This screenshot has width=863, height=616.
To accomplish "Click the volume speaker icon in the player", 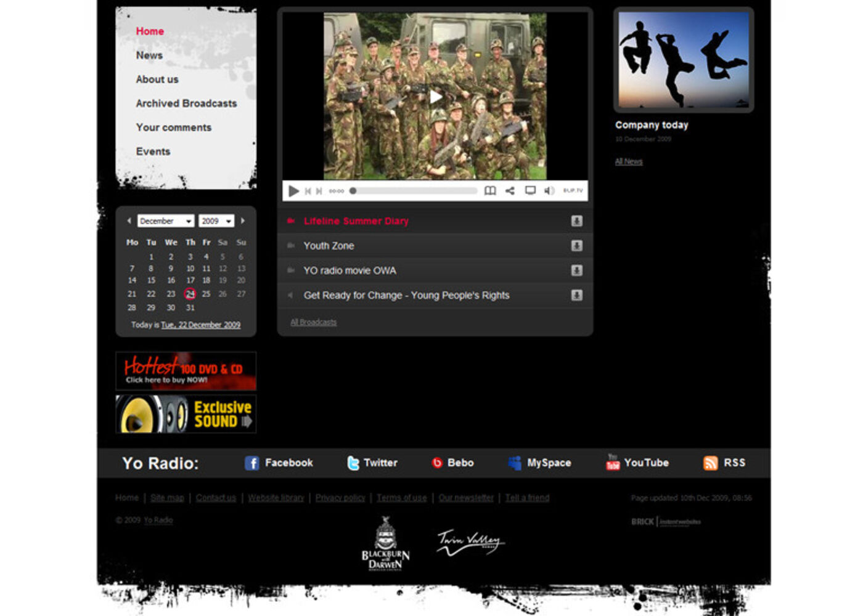I will (x=549, y=191).
